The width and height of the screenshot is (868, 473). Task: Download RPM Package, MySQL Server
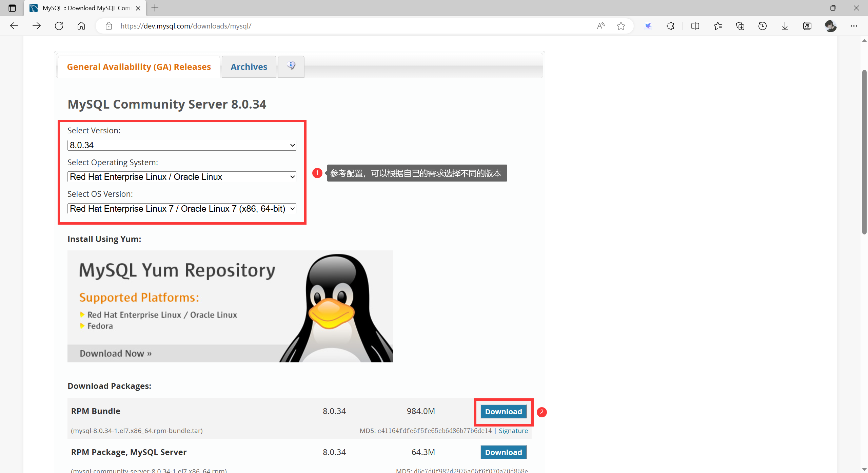click(x=504, y=452)
